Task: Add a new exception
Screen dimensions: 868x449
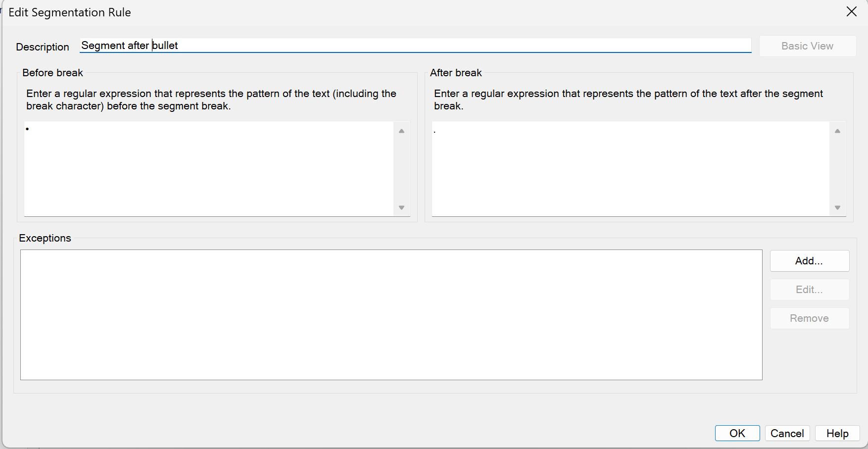Action: 809,261
